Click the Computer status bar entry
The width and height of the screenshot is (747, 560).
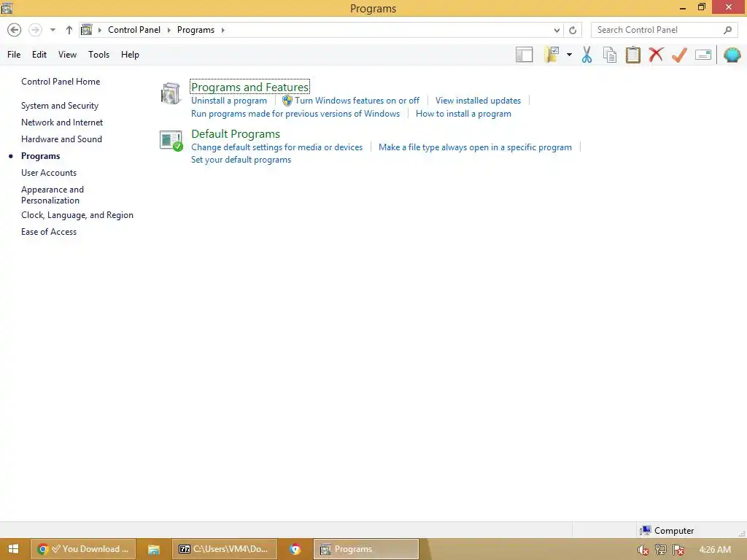pos(667,531)
